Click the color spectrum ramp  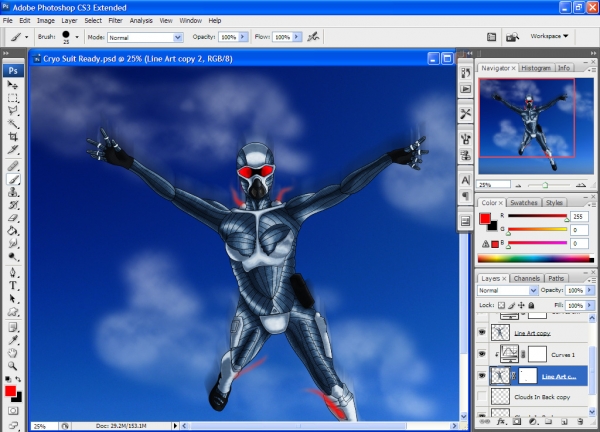click(x=536, y=259)
